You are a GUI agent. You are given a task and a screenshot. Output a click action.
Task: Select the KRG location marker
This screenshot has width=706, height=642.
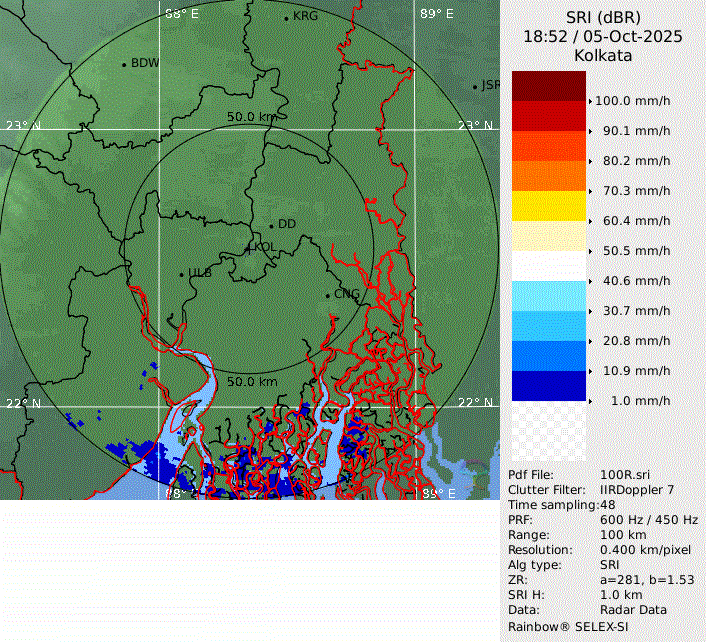click(x=286, y=18)
